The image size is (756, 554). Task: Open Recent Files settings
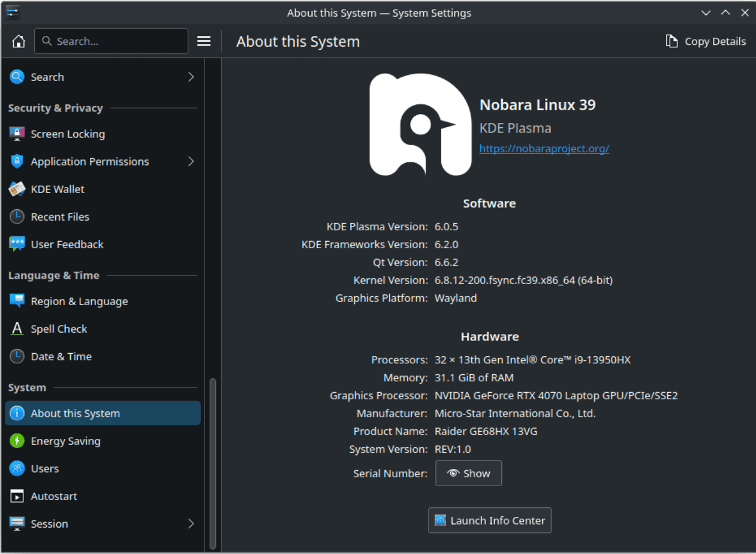pyautogui.click(x=17, y=216)
